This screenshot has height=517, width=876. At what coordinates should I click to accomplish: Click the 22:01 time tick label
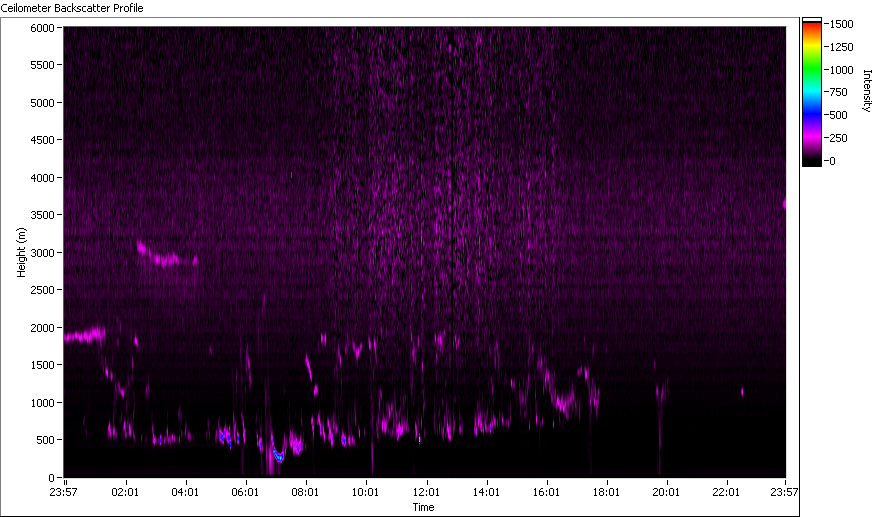(x=726, y=492)
